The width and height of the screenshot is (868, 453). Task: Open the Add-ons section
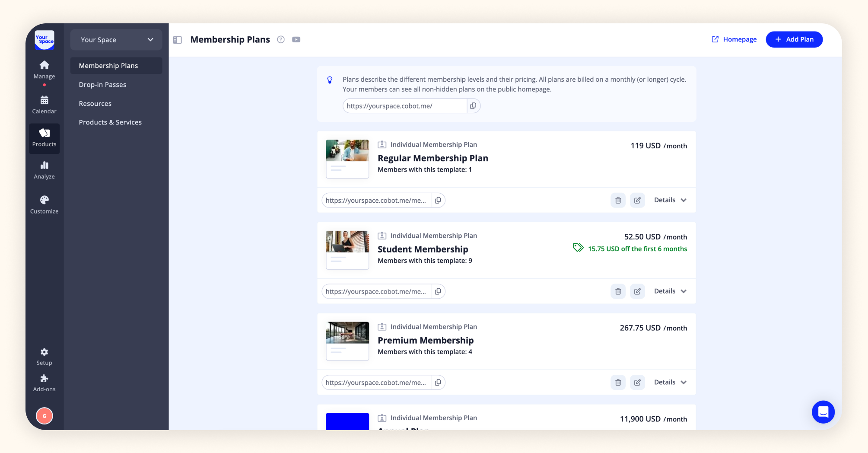pos(44,382)
